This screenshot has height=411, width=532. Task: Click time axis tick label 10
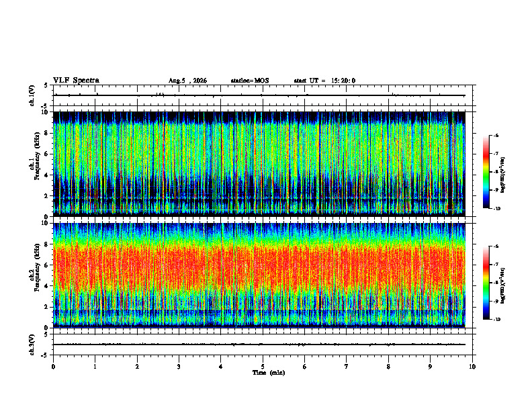(472, 367)
